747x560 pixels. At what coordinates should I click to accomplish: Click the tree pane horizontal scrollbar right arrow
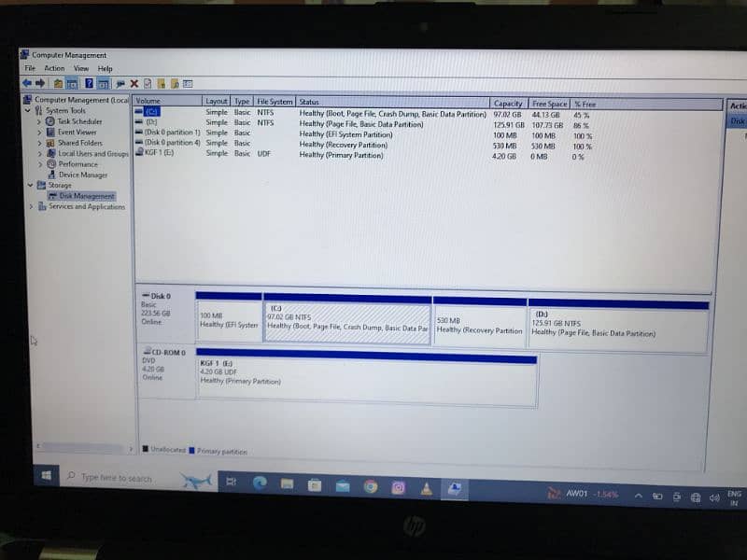[x=130, y=449]
